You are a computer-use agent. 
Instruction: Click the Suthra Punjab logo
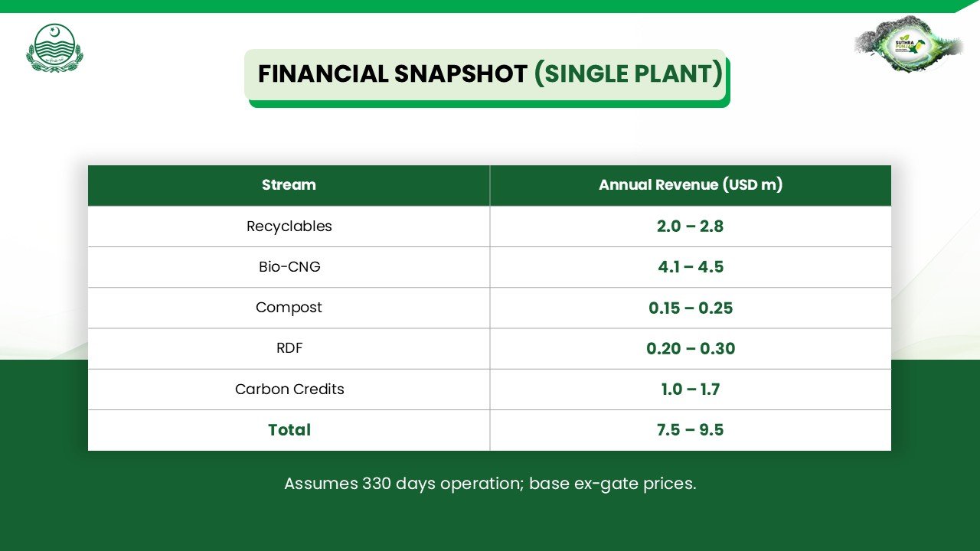pyautogui.click(x=908, y=44)
